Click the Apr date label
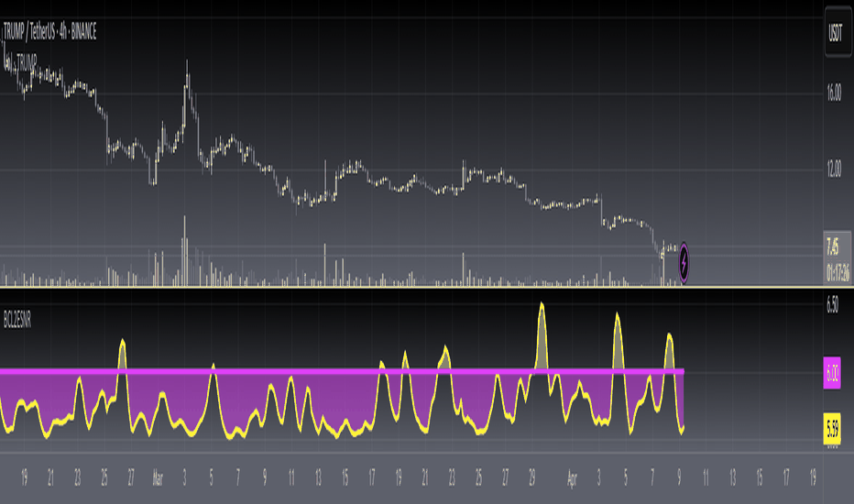Image resolution: width=854 pixels, height=504 pixels. [x=572, y=477]
